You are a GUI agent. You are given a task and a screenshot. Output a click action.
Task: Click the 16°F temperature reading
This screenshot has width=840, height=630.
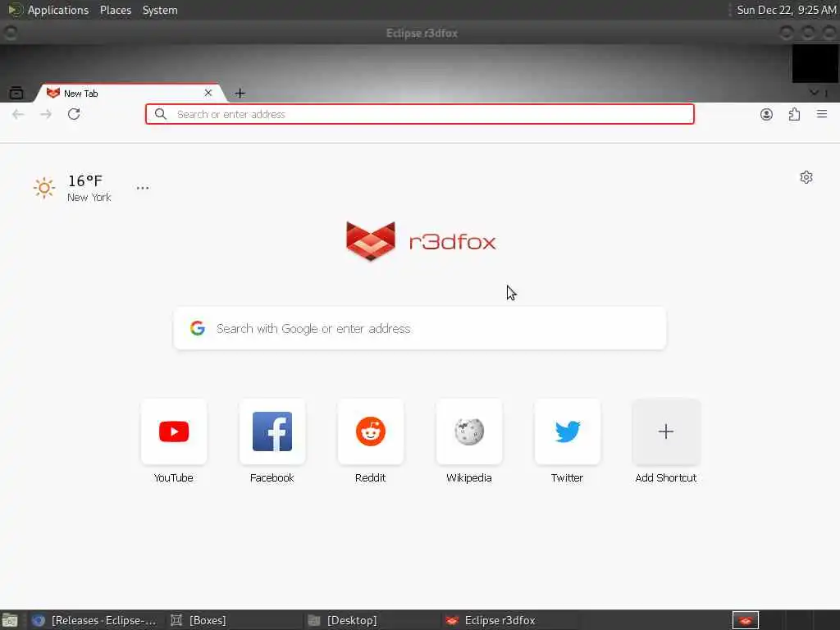pos(85,180)
